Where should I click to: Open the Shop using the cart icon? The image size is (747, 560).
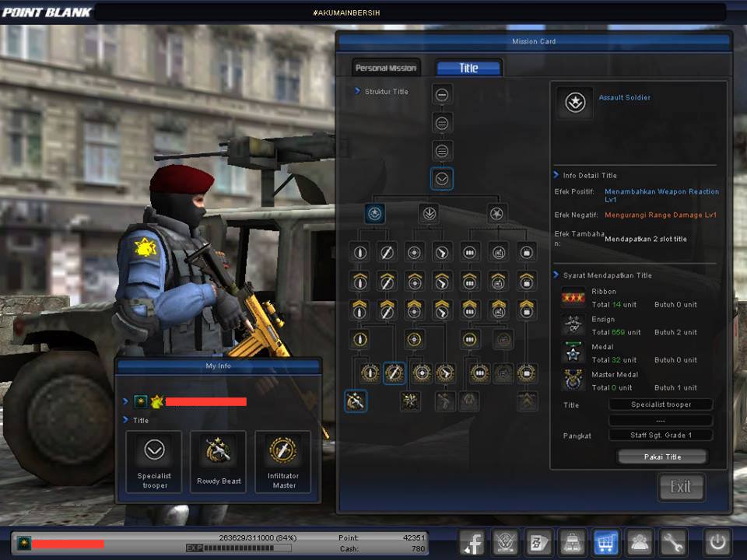click(x=606, y=542)
